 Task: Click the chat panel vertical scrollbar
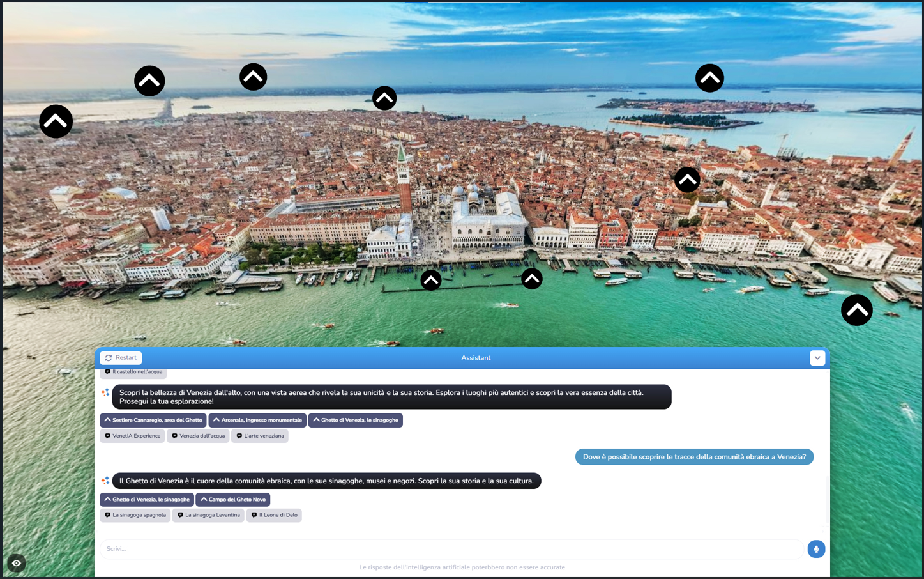coord(827,498)
